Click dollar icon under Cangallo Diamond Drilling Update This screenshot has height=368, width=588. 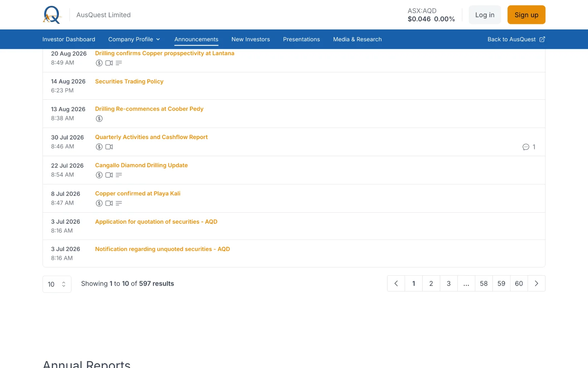coord(99,175)
